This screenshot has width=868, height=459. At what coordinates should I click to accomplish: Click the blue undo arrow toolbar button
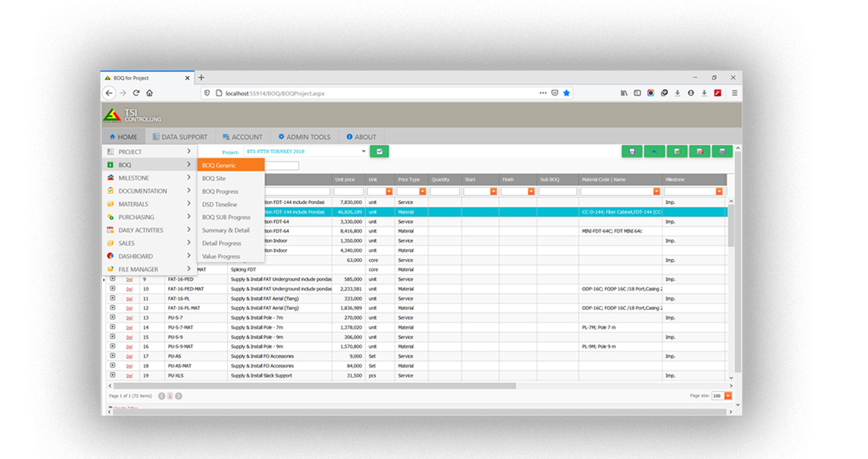654,151
